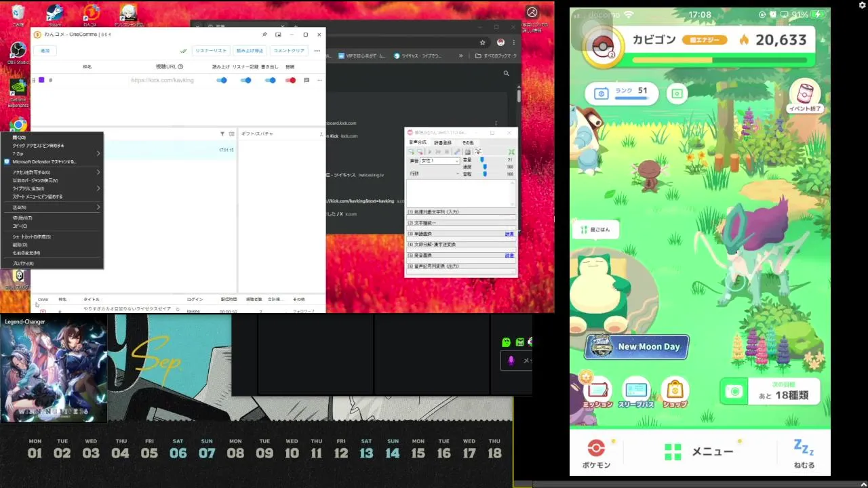
Task: Toggle red 接続 connection switch
Action: 290,80
